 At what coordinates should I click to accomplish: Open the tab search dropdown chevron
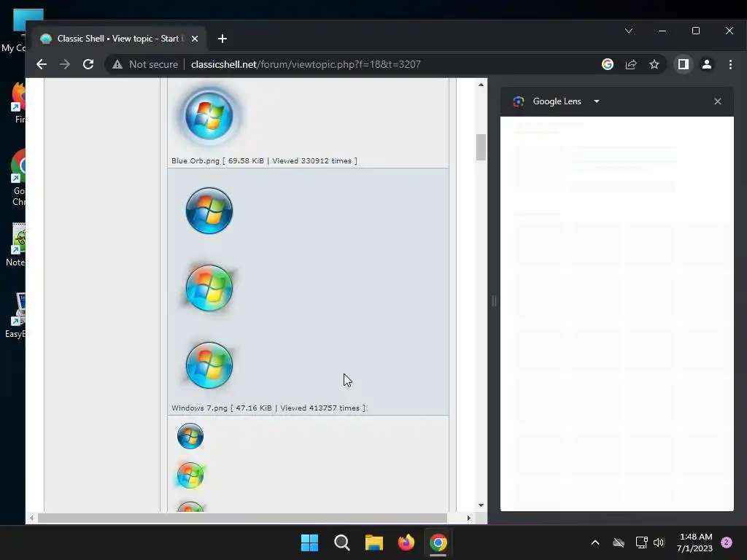tap(629, 31)
